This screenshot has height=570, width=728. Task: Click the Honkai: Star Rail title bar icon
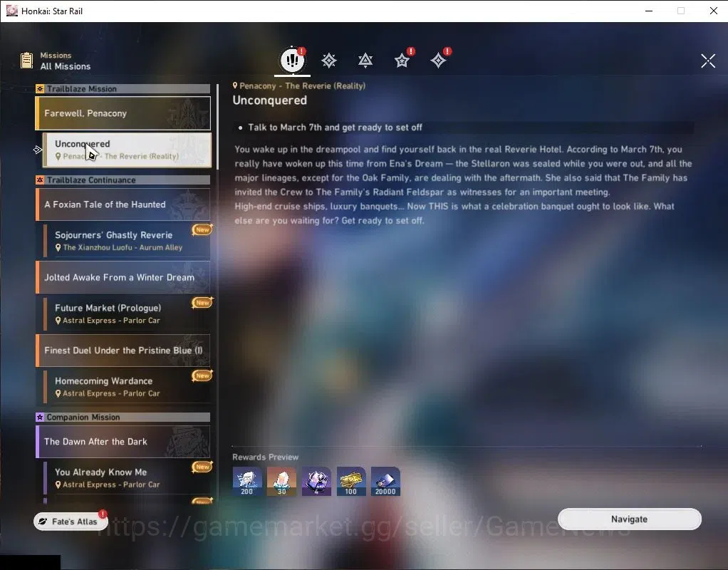[x=11, y=11]
